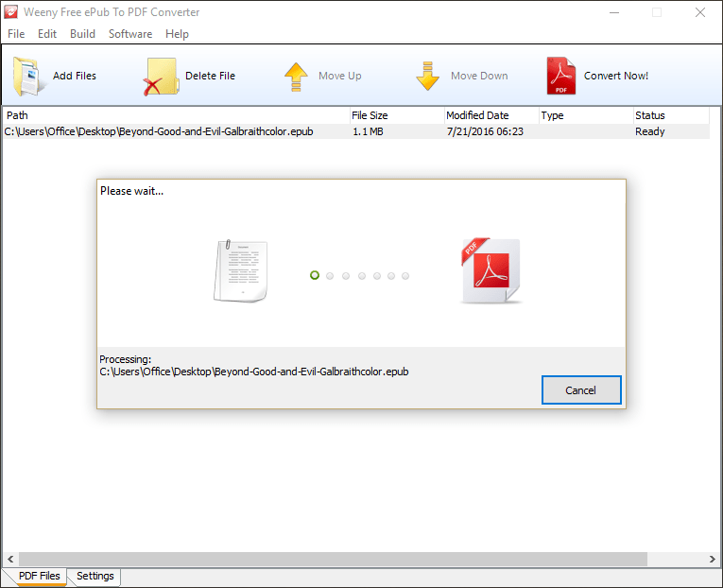Click the green active progress dot
This screenshot has height=588, width=723.
click(315, 275)
